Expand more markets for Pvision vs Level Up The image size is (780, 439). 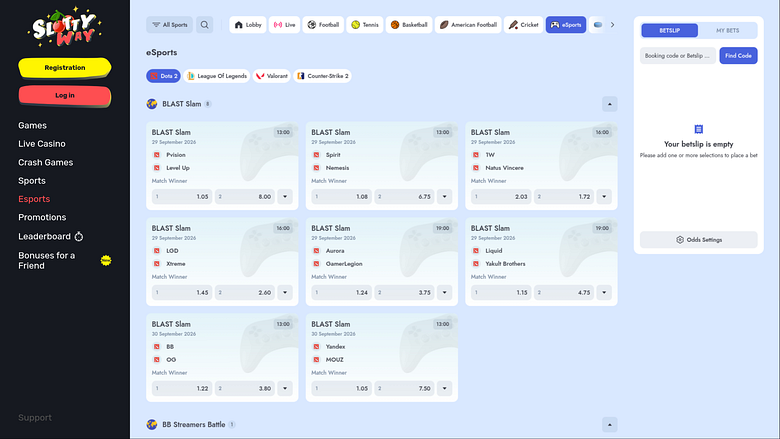(285, 197)
